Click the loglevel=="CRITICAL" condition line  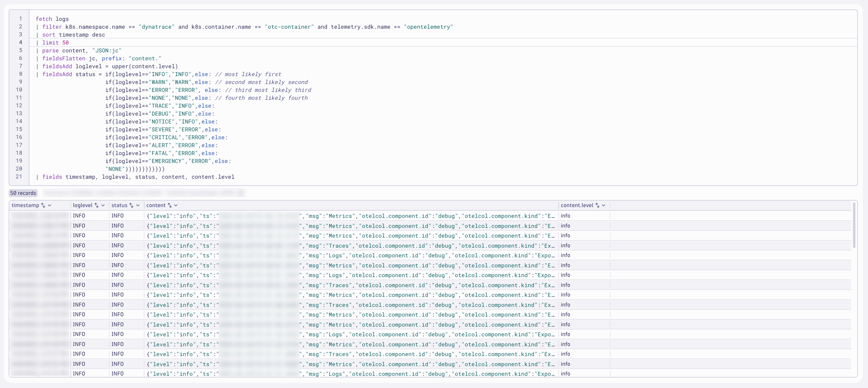point(166,137)
